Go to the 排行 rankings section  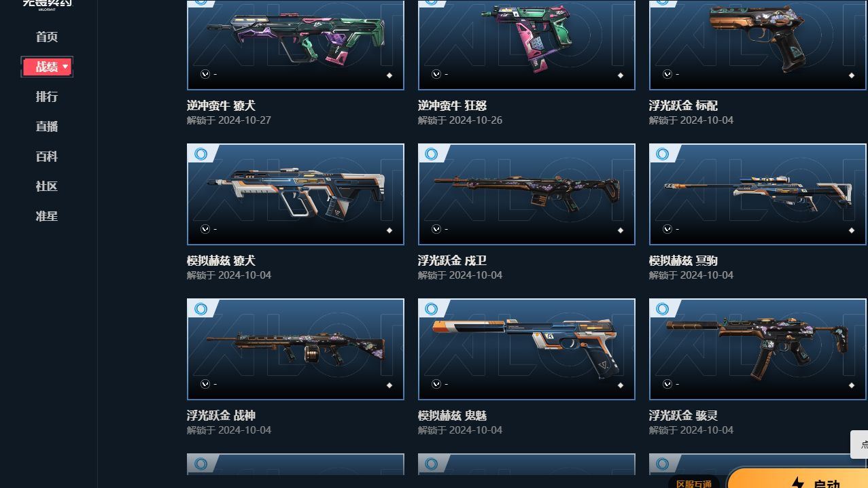47,97
